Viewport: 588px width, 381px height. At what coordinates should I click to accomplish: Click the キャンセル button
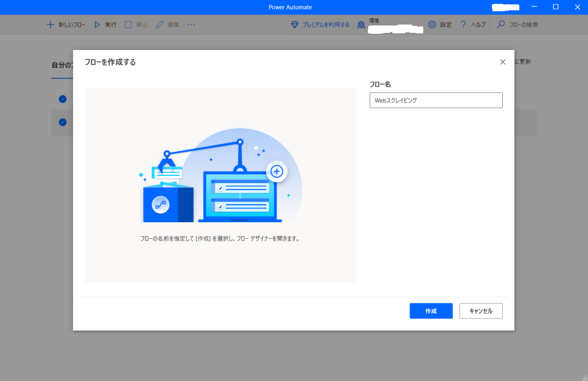pyautogui.click(x=481, y=311)
